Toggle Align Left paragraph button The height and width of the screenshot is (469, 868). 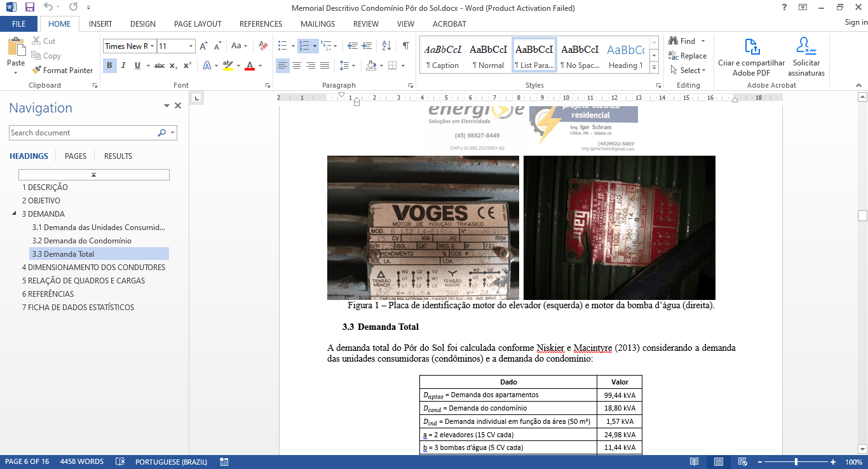(x=283, y=65)
